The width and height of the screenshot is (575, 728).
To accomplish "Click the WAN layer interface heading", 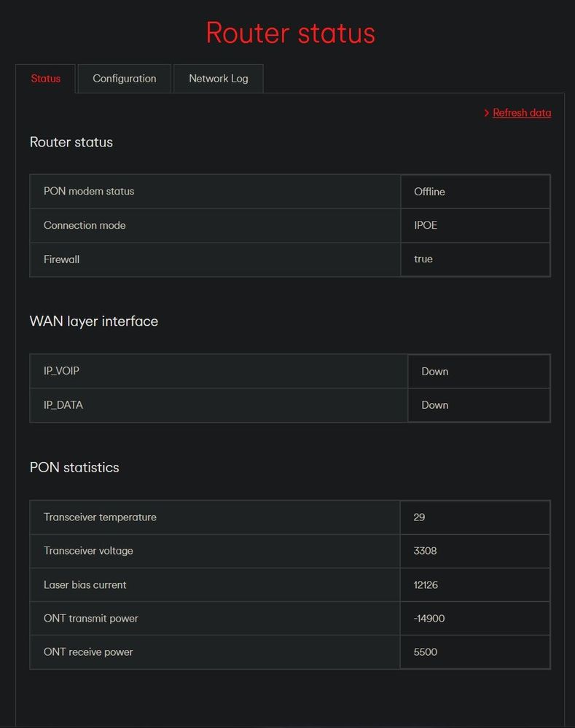I will pos(94,321).
